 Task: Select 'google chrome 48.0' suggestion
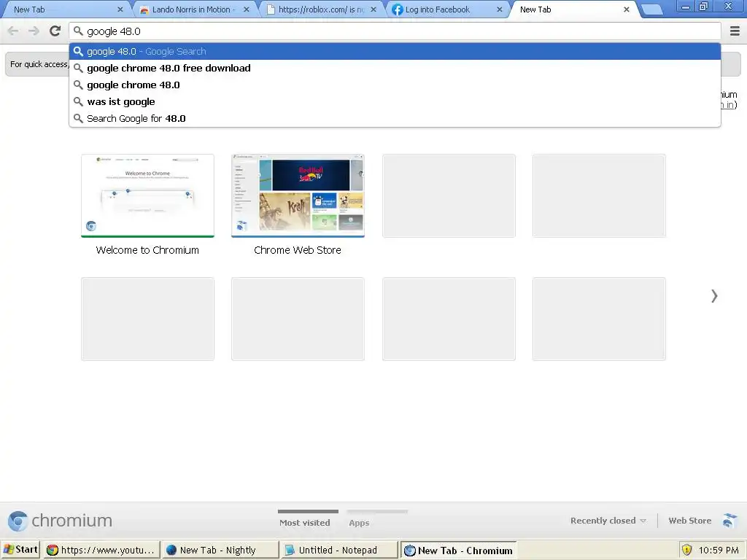[x=395, y=85]
